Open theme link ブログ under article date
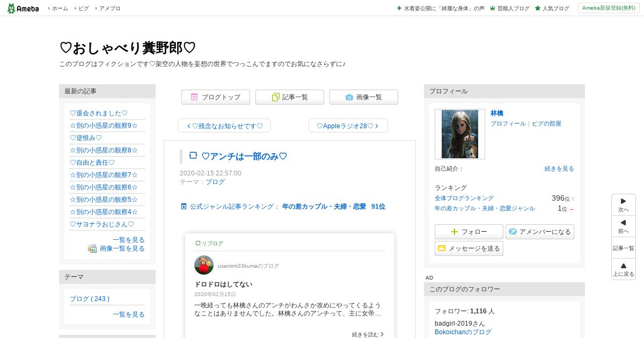The height and width of the screenshot is (338, 644). pos(215,182)
